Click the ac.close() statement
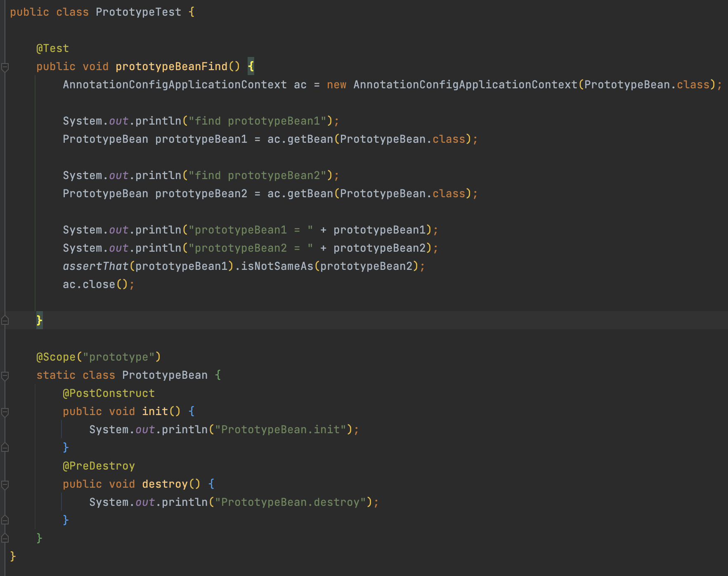 (x=99, y=285)
